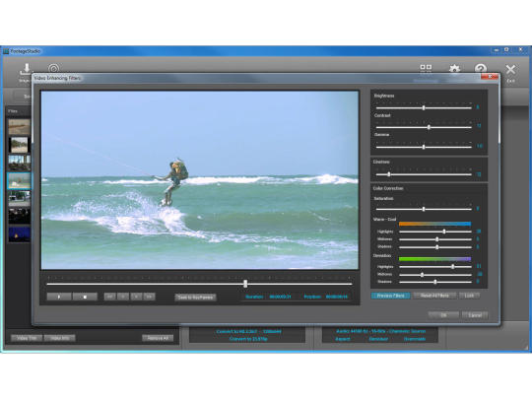The height and width of the screenshot is (399, 532).
Task: Click the Remove All button in main window
Action: 158,338
